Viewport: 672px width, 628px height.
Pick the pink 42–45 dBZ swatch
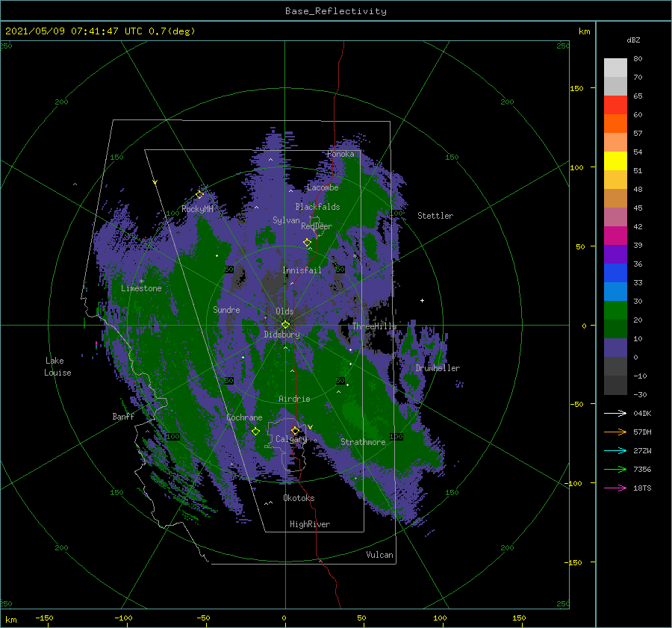(615, 217)
